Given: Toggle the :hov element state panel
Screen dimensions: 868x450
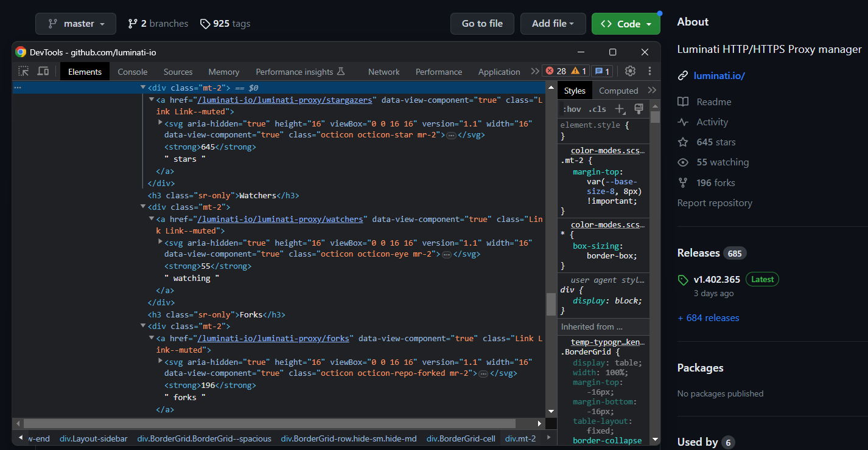Looking at the screenshot, I should (x=572, y=109).
